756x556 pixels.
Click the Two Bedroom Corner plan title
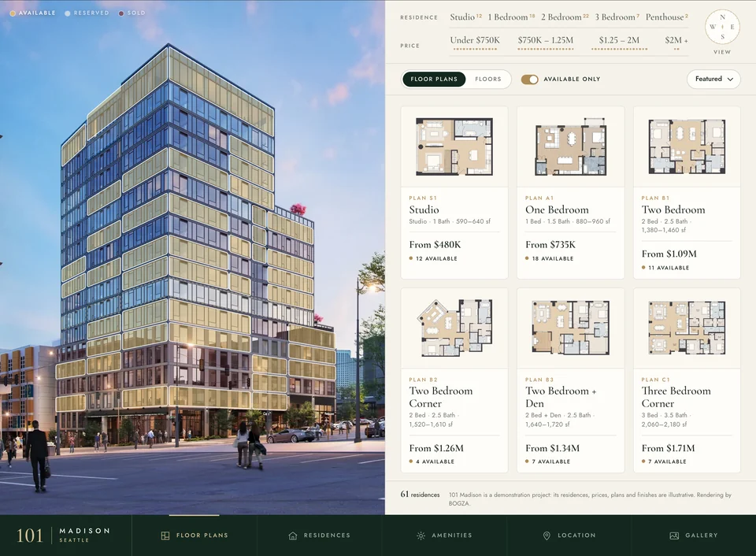(x=441, y=398)
